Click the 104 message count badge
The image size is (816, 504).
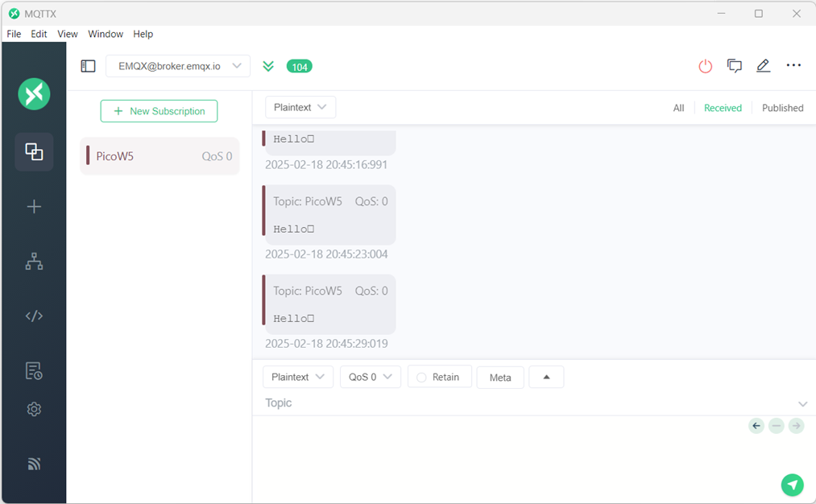299,67
